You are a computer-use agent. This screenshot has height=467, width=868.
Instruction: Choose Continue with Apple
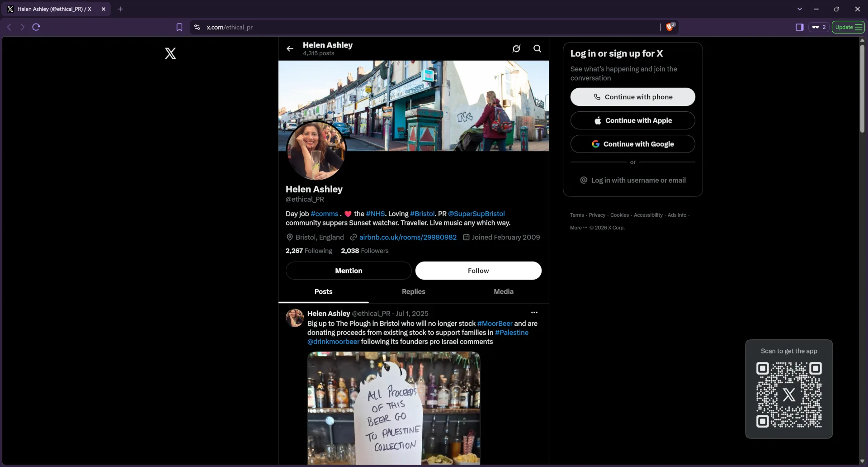(x=632, y=120)
